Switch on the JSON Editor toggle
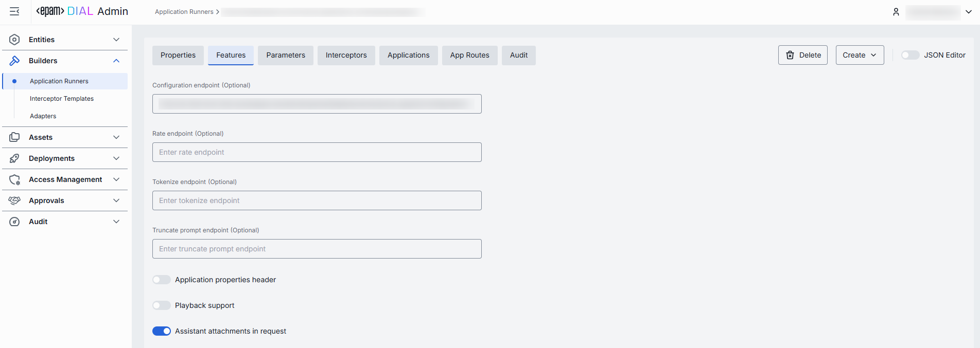This screenshot has width=980, height=348. tap(909, 55)
